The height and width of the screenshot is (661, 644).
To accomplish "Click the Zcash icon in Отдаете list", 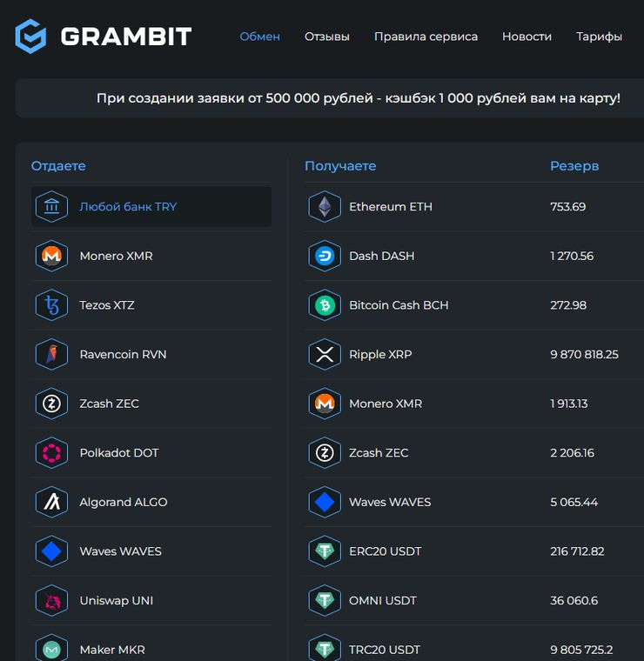I will (x=51, y=404).
